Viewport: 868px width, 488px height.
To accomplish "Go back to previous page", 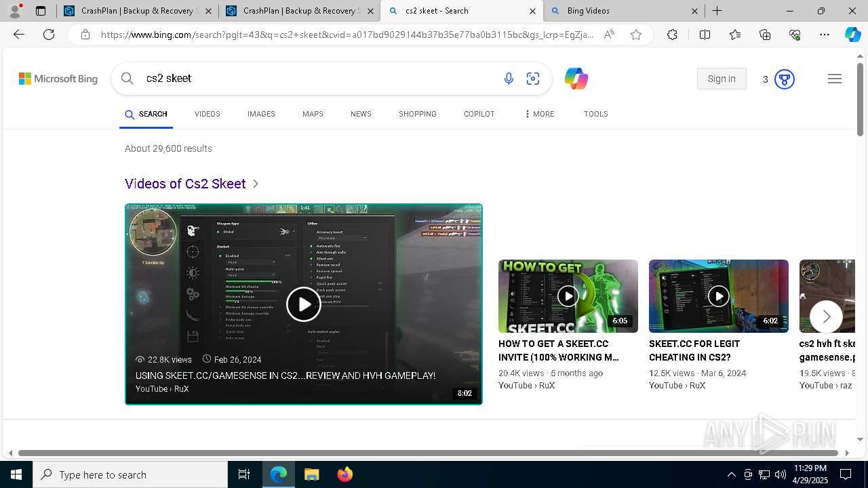I will click(x=19, y=35).
